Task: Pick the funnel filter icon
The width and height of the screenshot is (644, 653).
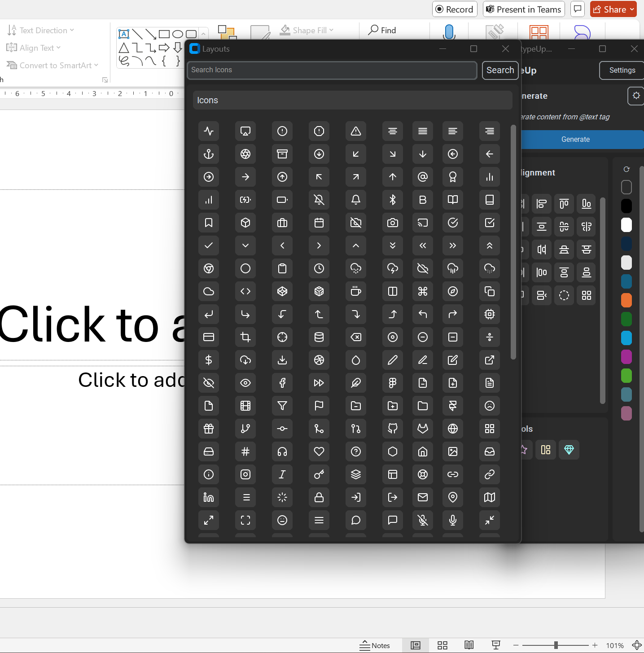Action: [x=282, y=406]
